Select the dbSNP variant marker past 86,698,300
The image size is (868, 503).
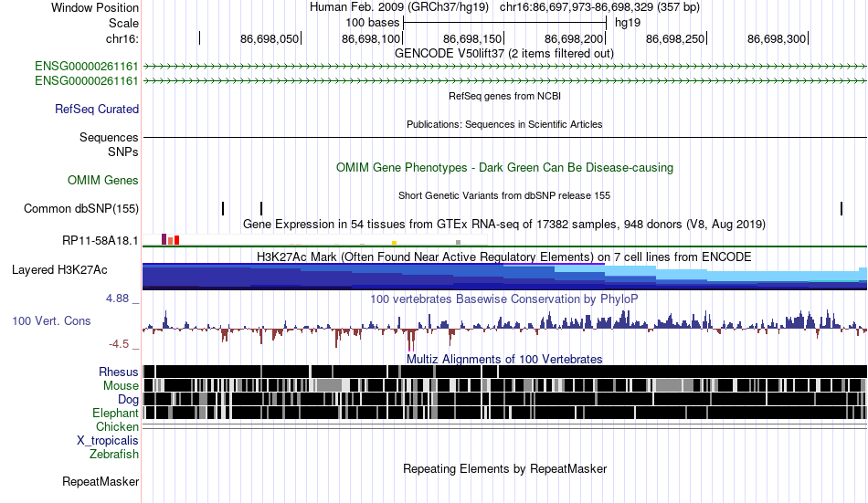842,209
